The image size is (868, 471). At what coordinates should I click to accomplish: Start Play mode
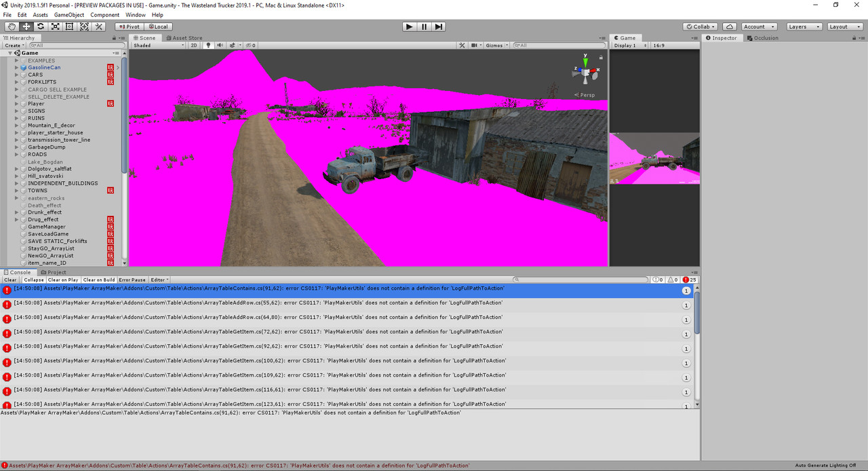409,26
